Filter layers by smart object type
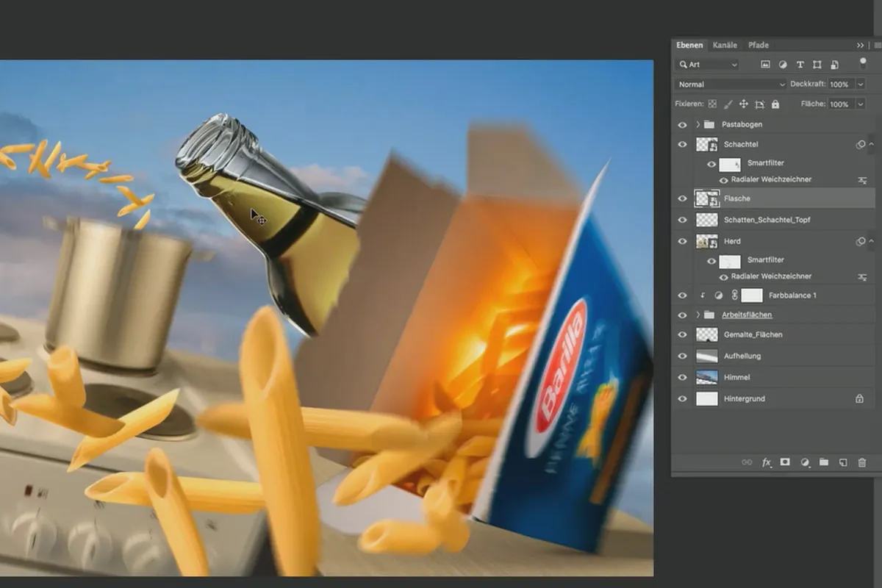The width and height of the screenshot is (882, 588). (x=834, y=65)
